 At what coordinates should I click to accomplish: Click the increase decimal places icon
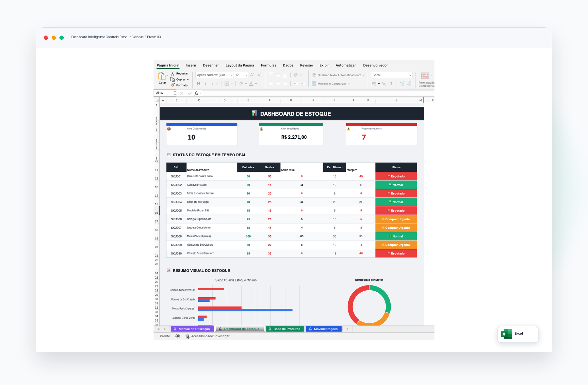[402, 84]
